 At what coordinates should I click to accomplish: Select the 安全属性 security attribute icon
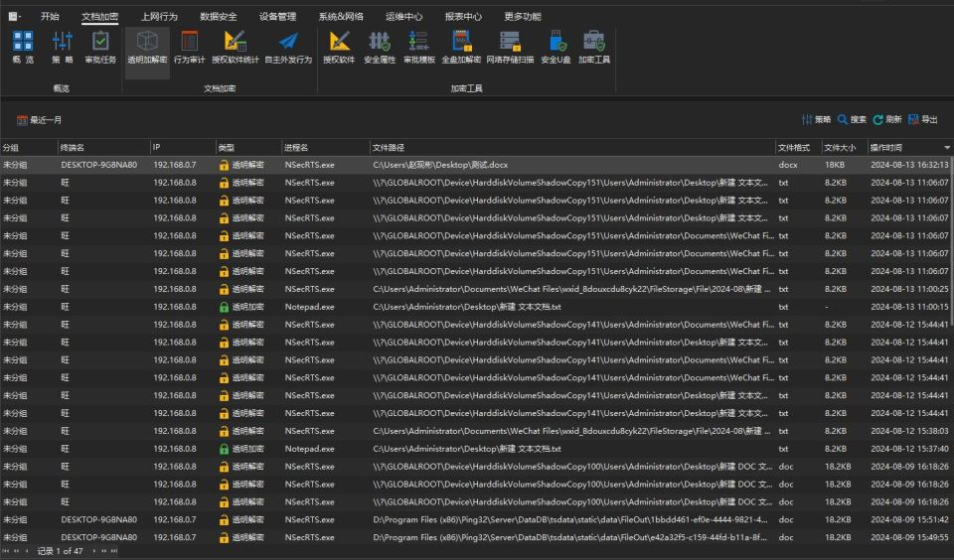380,48
